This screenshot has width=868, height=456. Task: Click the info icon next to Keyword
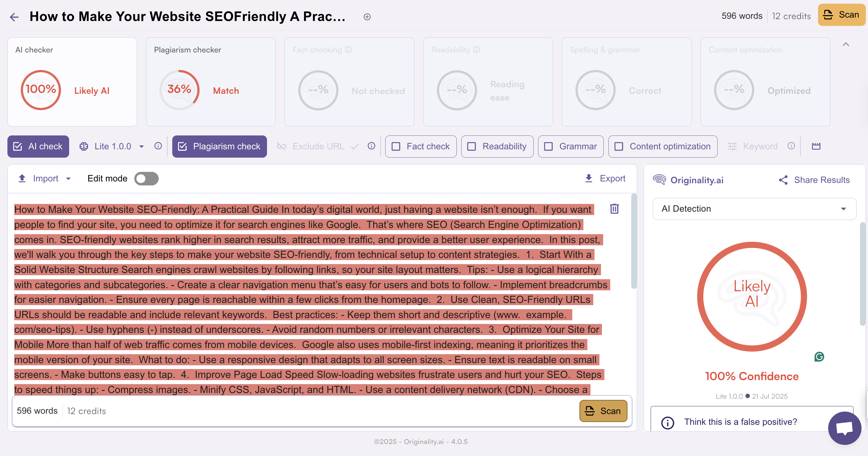click(791, 146)
